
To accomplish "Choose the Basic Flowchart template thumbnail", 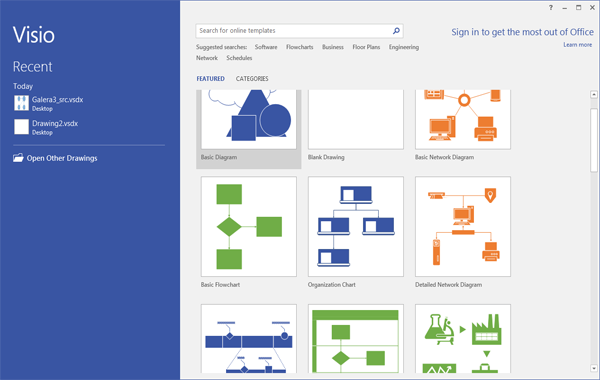I will coord(249,227).
